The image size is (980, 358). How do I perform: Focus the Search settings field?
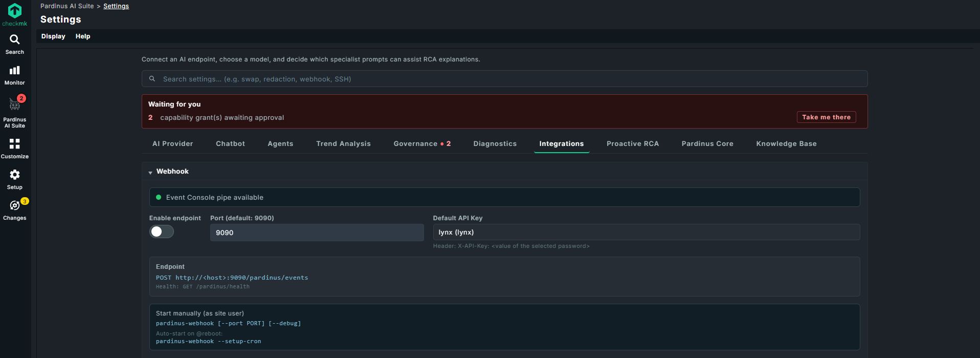click(x=505, y=79)
